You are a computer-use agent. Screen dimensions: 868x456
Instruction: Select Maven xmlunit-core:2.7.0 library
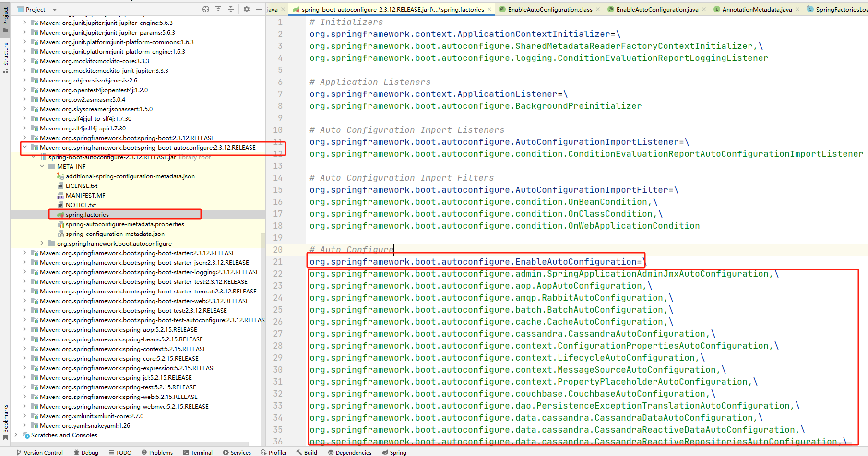tap(92, 416)
